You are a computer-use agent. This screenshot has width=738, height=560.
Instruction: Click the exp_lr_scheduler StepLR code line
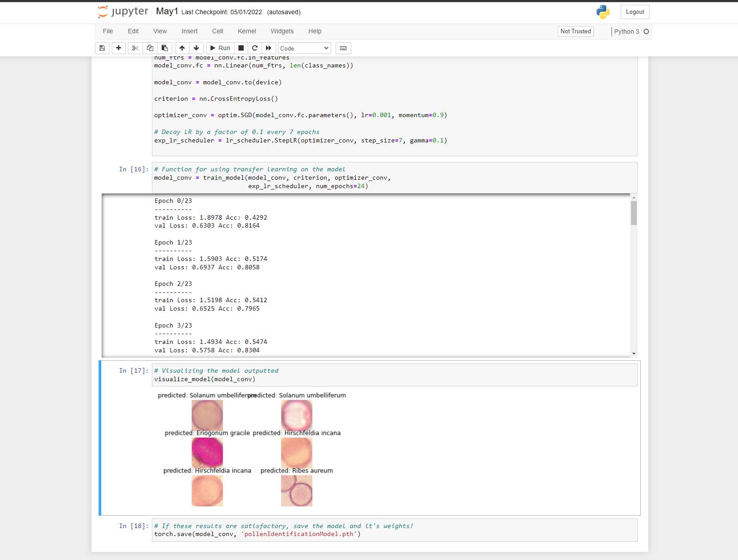(x=301, y=141)
